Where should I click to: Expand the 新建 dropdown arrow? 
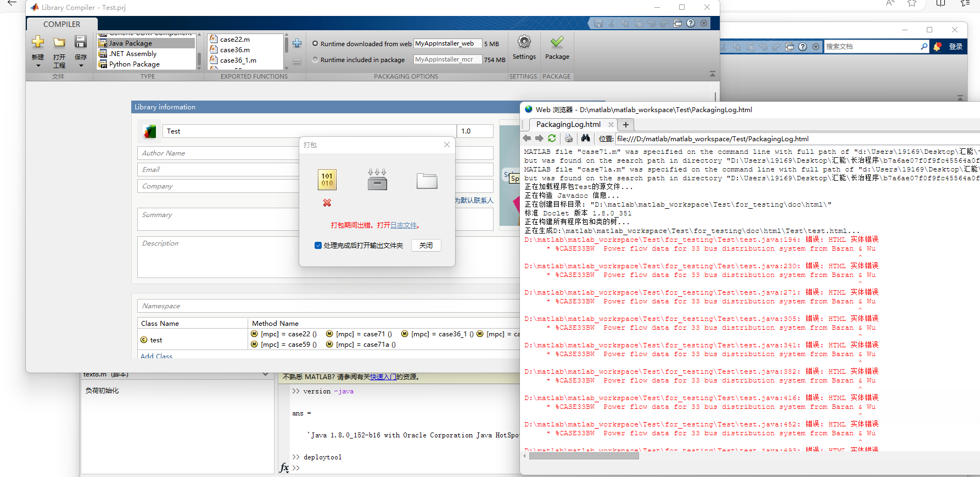[38, 66]
